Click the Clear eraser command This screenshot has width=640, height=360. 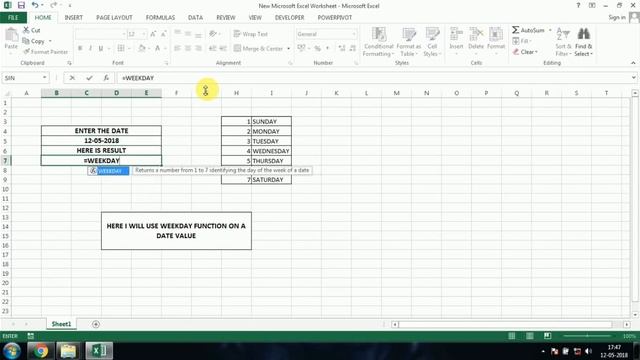tap(525, 52)
